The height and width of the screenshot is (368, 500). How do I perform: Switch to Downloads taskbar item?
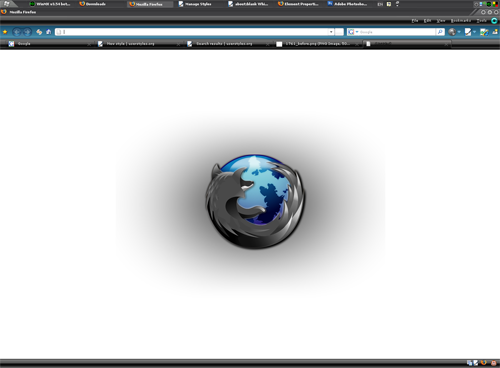point(100,4)
